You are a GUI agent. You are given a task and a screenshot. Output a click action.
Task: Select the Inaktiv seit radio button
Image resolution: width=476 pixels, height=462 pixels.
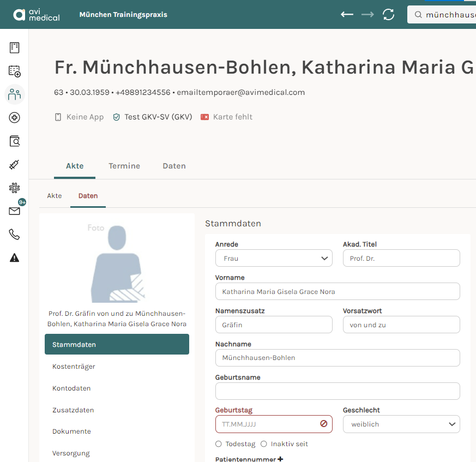coord(264,444)
